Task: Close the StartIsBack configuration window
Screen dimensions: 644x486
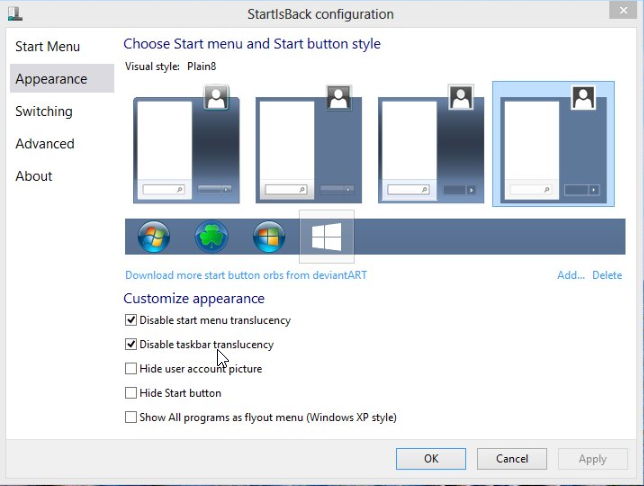Action: coord(623,10)
